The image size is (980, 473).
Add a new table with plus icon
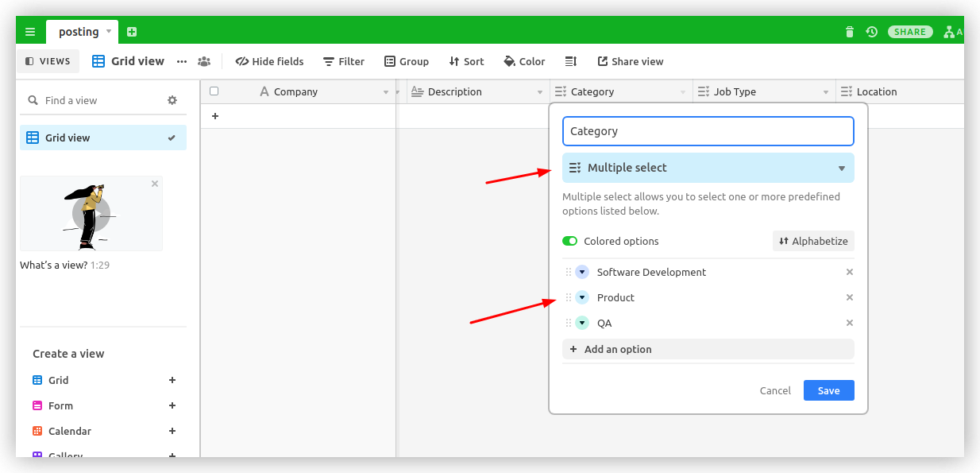132,32
